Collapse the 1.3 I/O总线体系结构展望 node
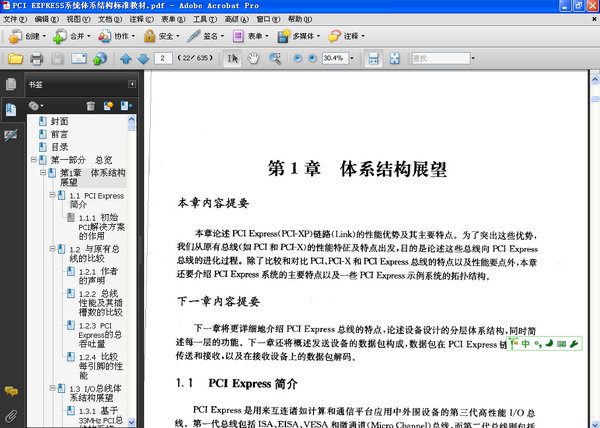The image size is (600, 428). 52,388
